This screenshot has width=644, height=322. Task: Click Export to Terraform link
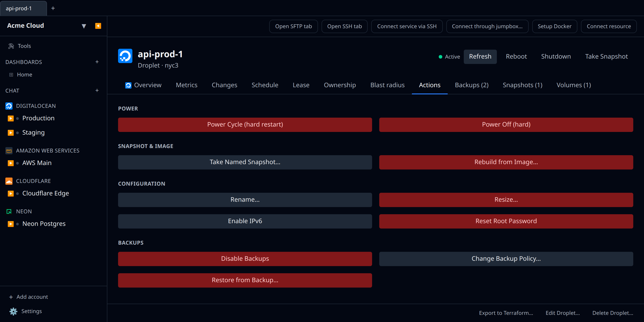(x=506, y=313)
